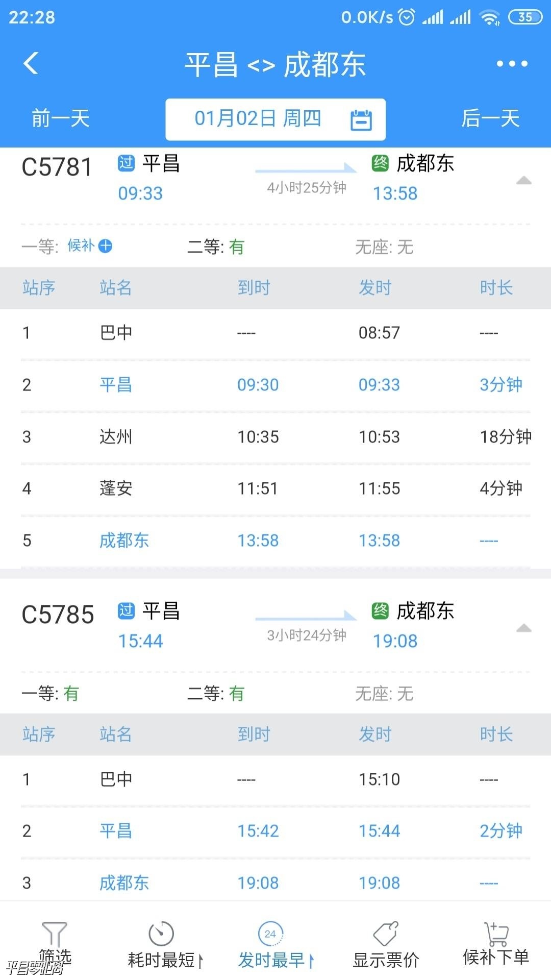This screenshot has width=551, height=980.
Task: Open the 01月02日 周四 date selector
Action: coord(258,119)
